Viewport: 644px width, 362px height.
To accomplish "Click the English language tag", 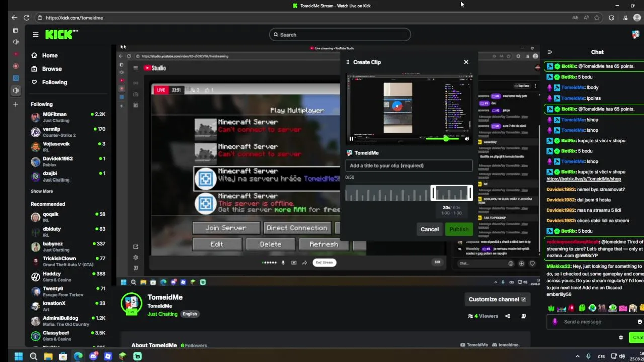I will tap(190, 314).
